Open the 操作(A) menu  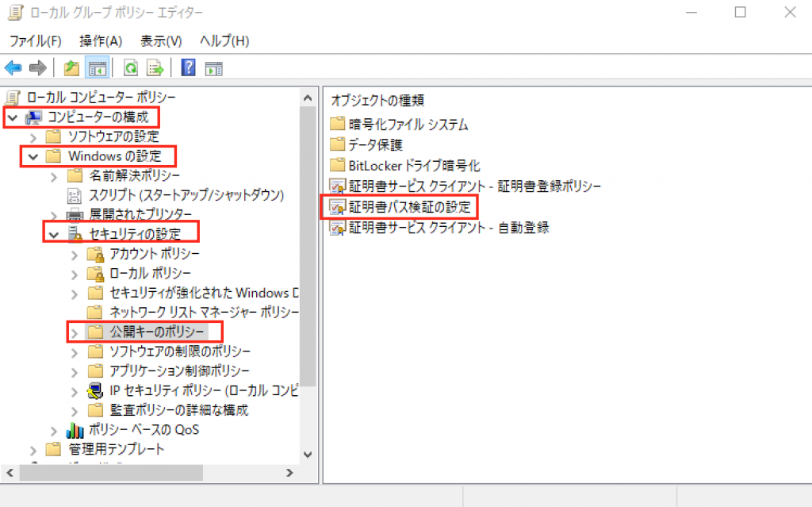coord(101,40)
